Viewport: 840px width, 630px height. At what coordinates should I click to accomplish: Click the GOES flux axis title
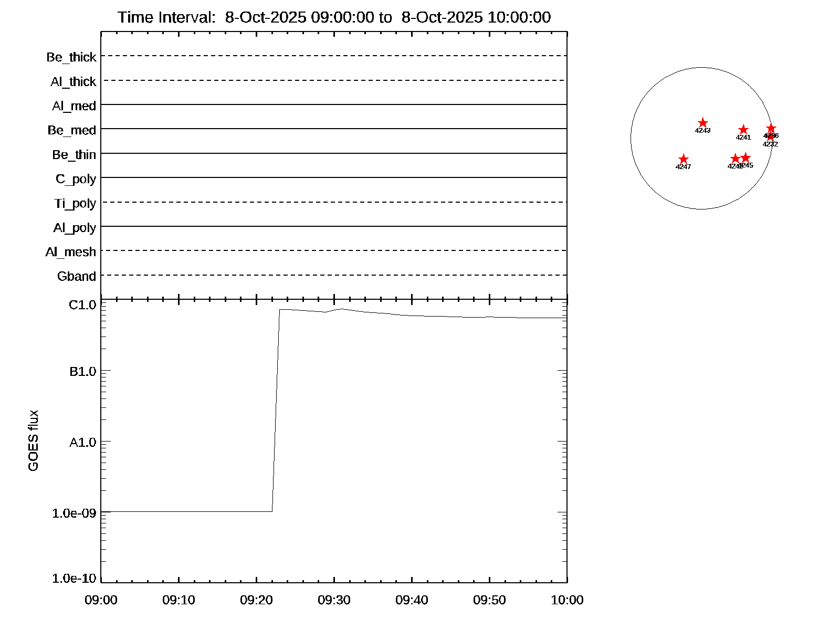point(33,440)
